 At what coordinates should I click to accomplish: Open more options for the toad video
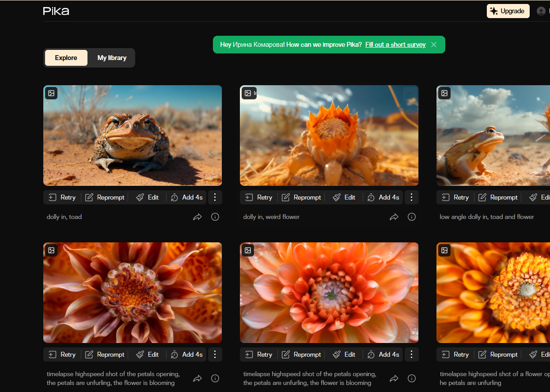click(215, 197)
